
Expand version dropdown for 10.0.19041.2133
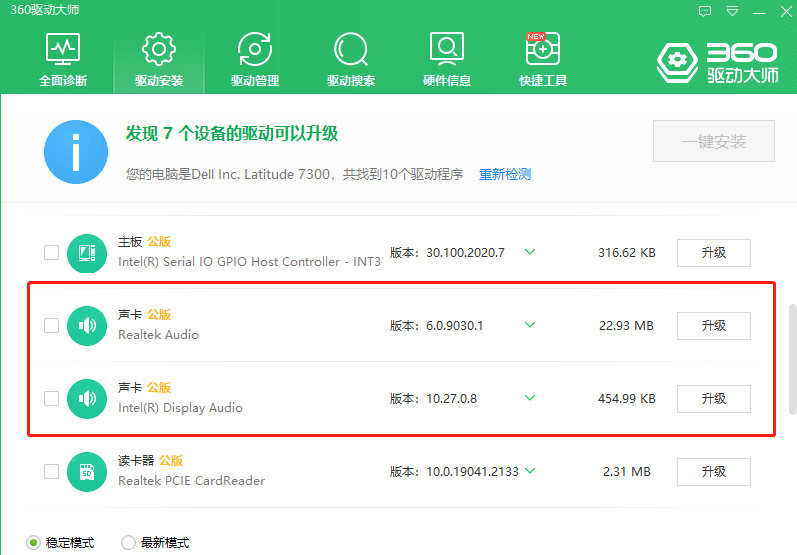[530, 471]
